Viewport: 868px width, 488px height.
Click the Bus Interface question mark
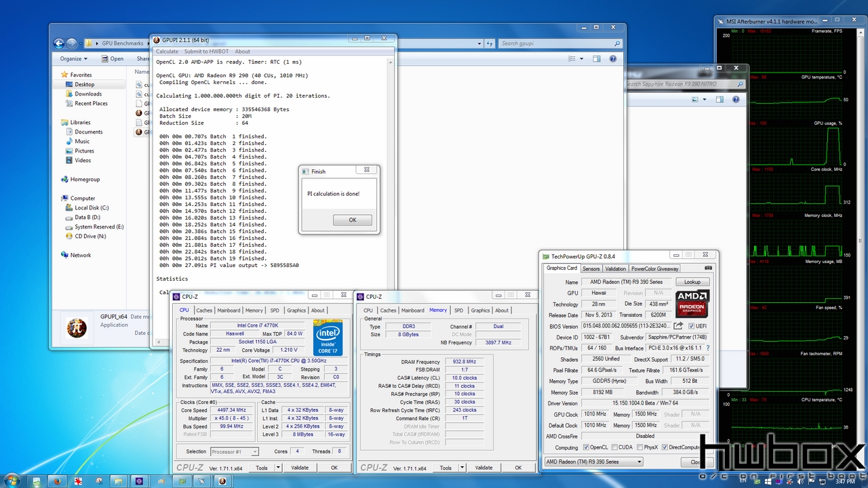pos(707,348)
